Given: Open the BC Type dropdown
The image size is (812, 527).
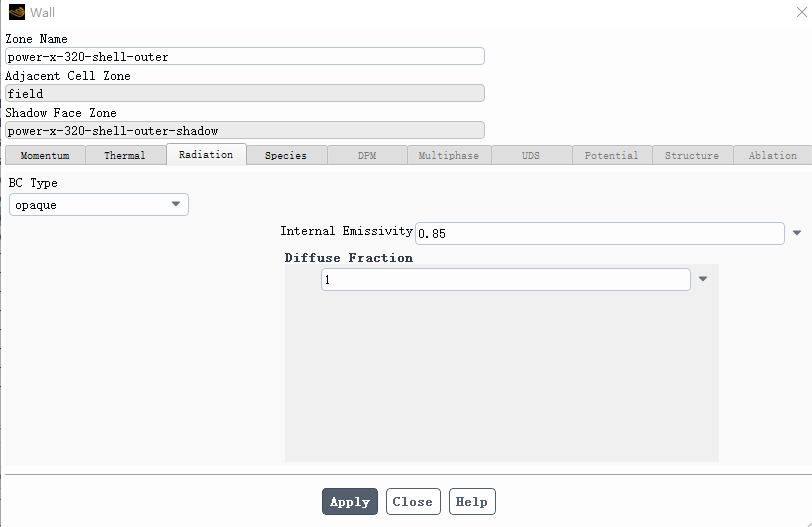Looking at the screenshot, I should [99, 205].
